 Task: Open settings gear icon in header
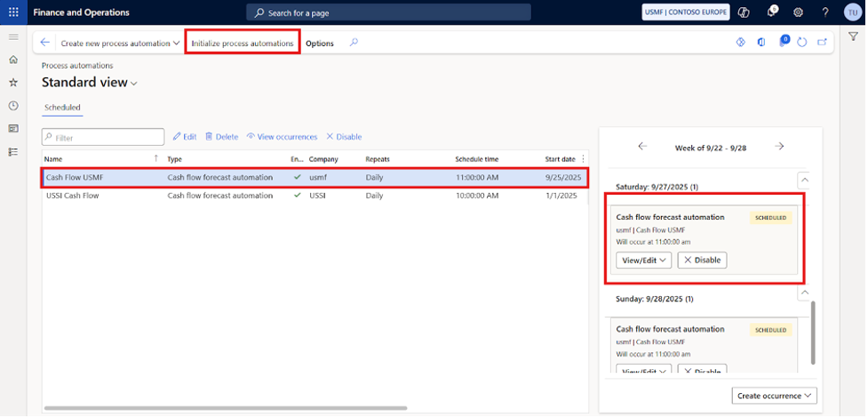(798, 12)
